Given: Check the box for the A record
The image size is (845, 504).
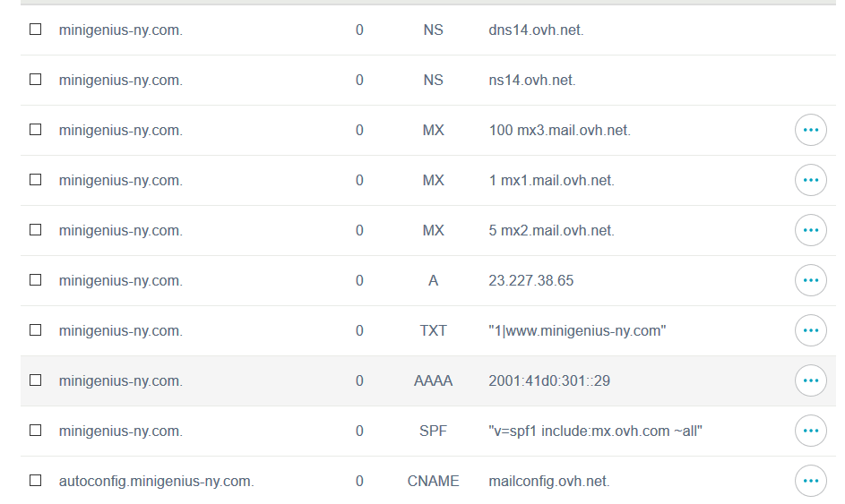Looking at the screenshot, I should 36,280.
